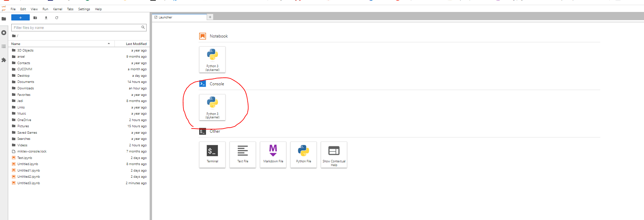Click the Upload Files icon
644x220 pixels.
(x=46, y=18)
